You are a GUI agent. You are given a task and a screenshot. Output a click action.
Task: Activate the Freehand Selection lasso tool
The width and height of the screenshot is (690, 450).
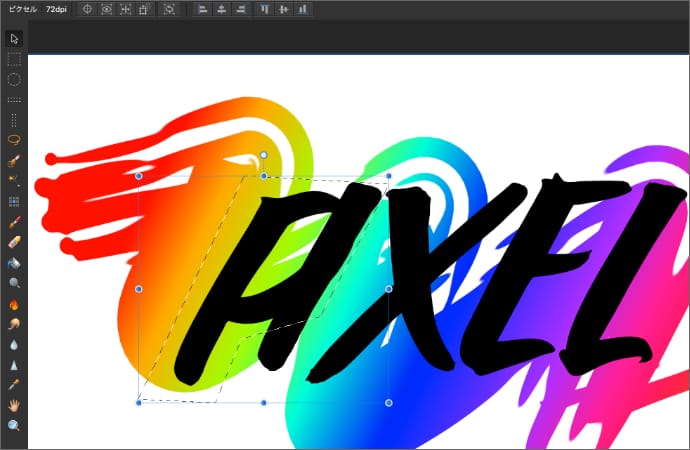(14, 140)
